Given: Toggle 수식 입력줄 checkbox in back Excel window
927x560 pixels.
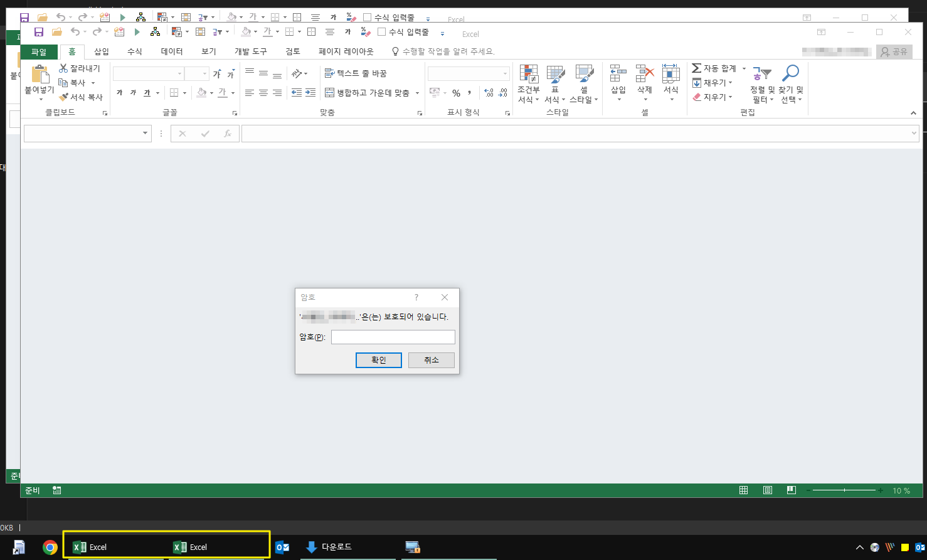Looking at the screenshot, I should coord(368,18).
